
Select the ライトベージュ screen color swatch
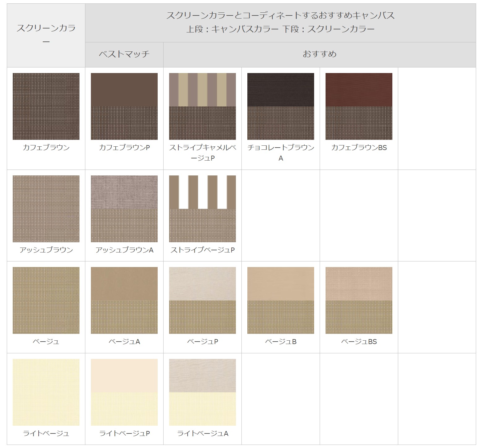click(46, 391)
